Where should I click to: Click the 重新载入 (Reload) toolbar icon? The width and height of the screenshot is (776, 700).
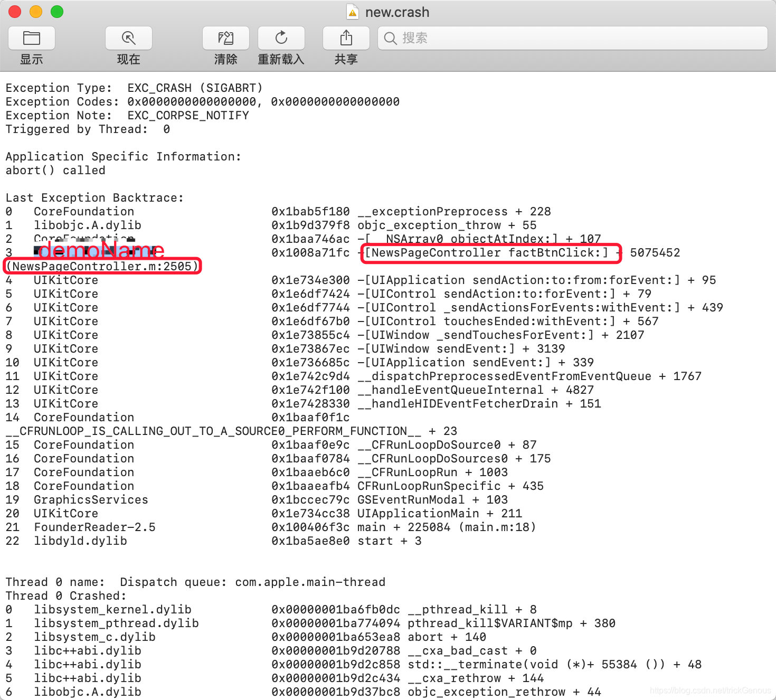281,38
